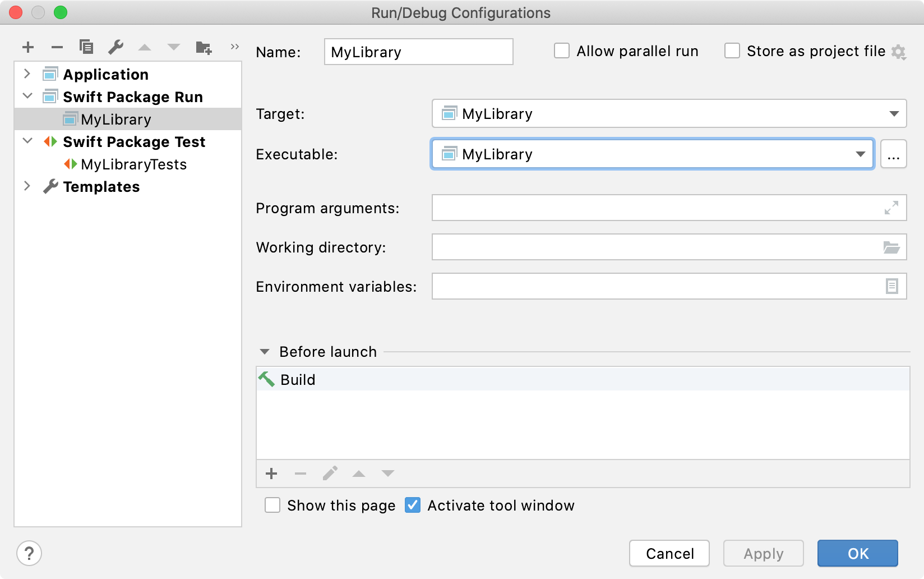This screenshot has width=924, height=579.
Task: Expand the Application tree node
Action: pyautogui.click(x=27, y=74)
